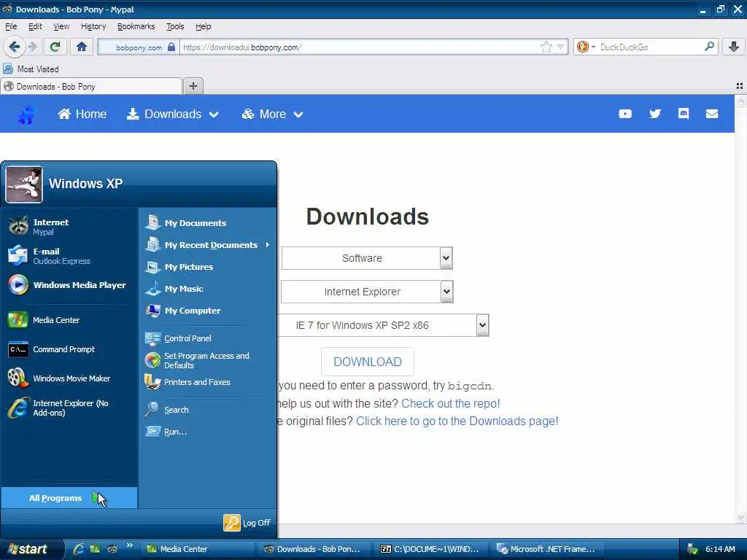This screenshot has width=747, height=560.
Task: Open My Documents from Start menu
Action: [x=208, y=223]
